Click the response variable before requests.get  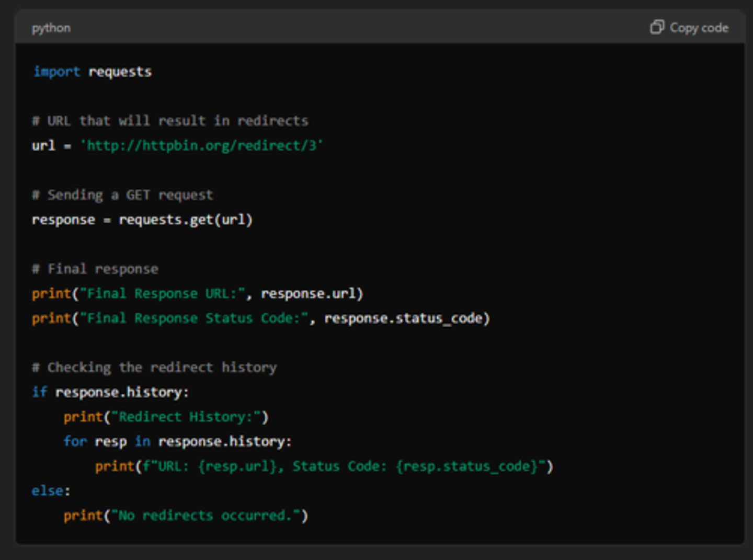(63, 220)
